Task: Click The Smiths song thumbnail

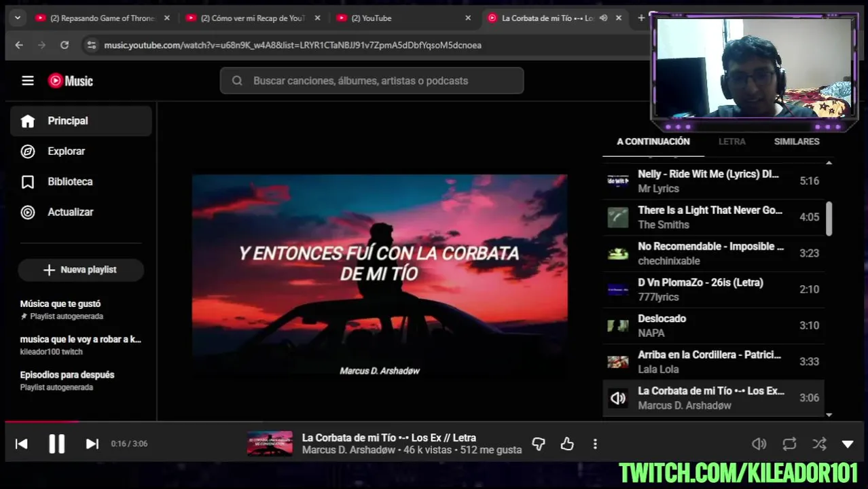Action: coord(617,217)
